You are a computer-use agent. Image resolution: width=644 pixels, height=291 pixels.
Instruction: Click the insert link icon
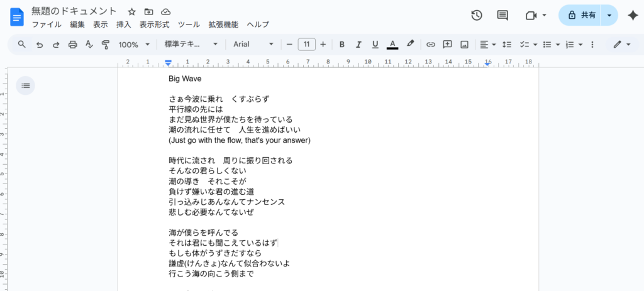(431, 45)
